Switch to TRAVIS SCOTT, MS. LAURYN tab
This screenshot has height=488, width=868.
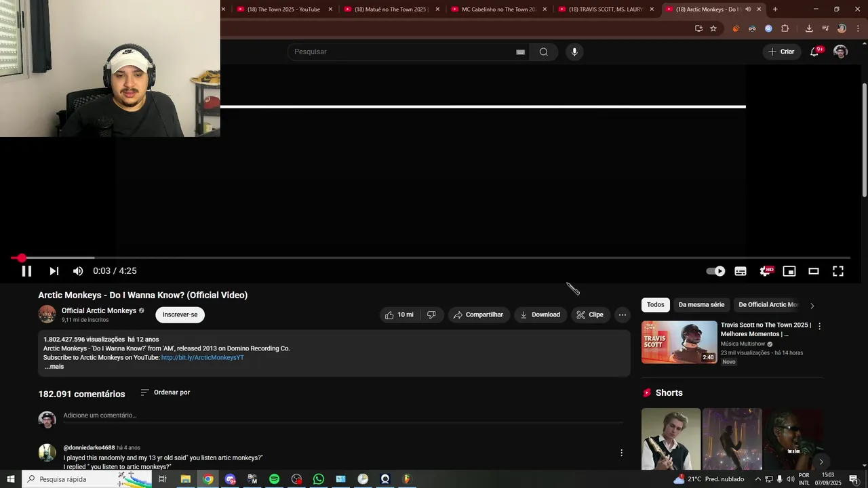point(605,9)
